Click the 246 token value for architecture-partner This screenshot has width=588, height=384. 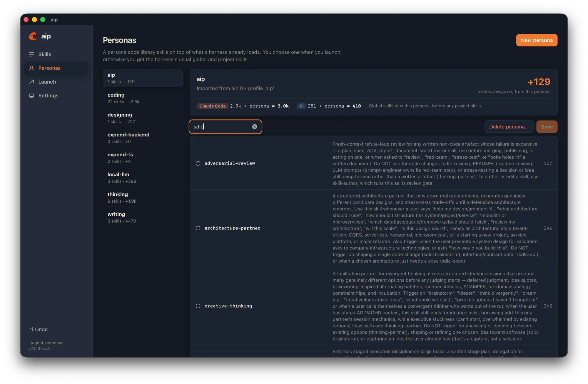[x=548, y=228]
